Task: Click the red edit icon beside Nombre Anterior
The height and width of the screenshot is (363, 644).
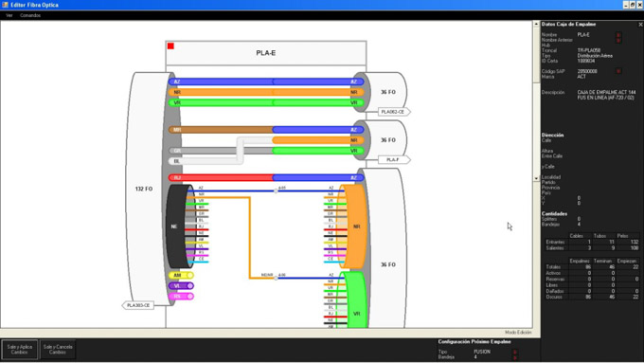Action: (x=618, y=41)
